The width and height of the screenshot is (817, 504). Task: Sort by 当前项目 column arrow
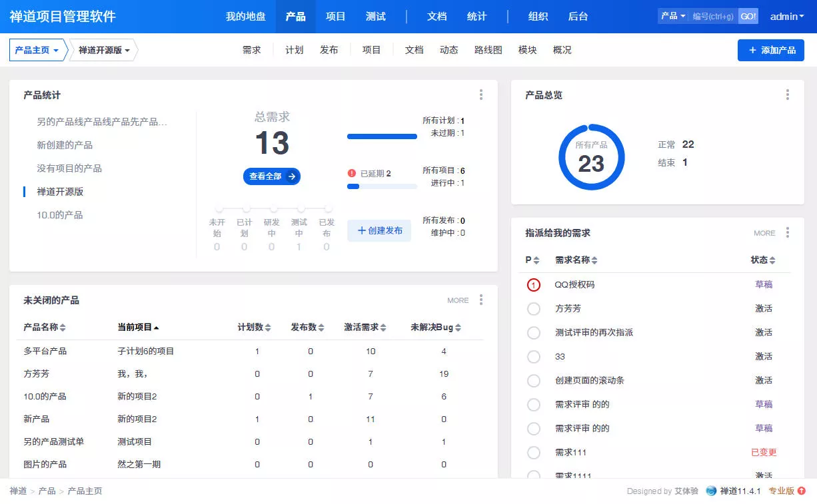[x=157, y=328]
